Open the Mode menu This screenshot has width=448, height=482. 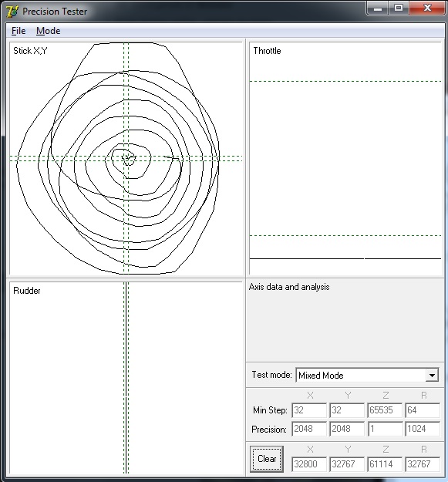coord(49,31)
